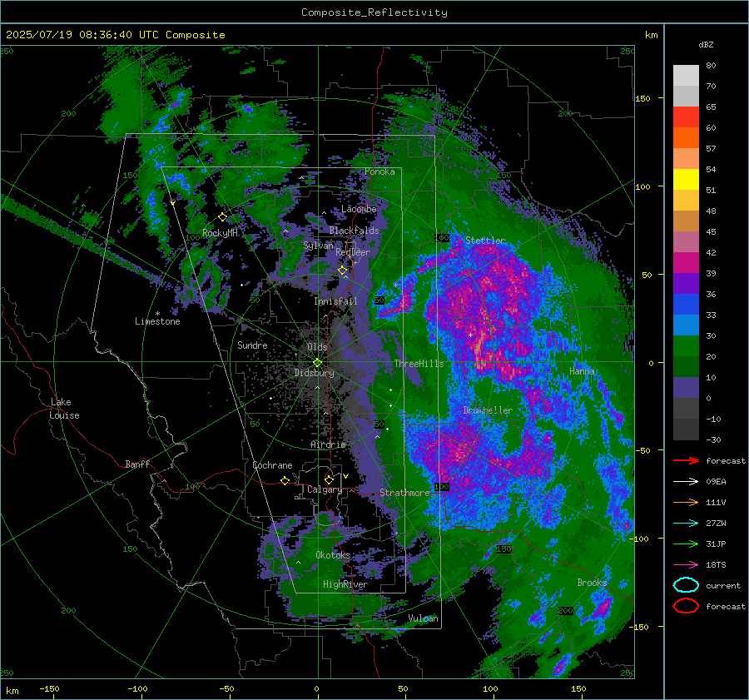Click the yellow diamond marker near RockyMH
The width and height of the screenshot is (749, 700).
[x=222, y=217]
